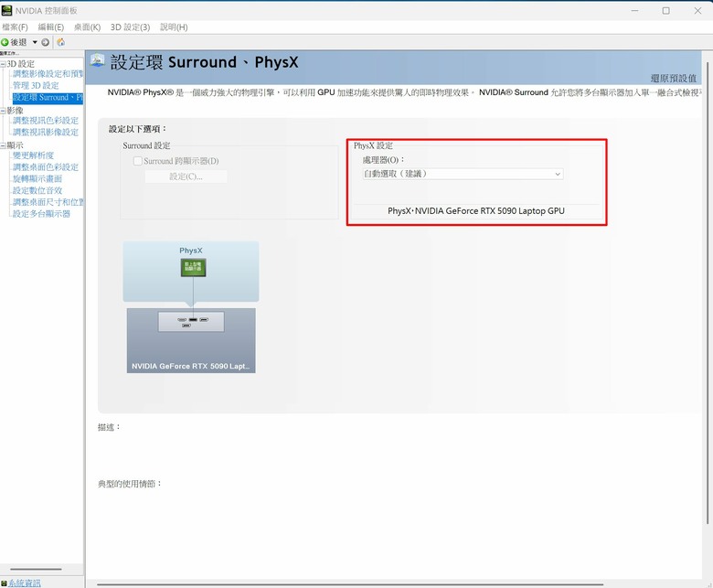
Task: Open the 說明(H) menu
Action: 174,27
